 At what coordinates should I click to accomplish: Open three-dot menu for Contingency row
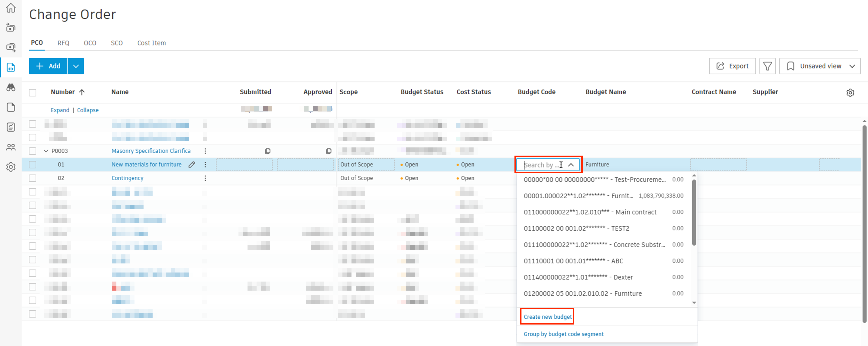(x=205, y=178)
